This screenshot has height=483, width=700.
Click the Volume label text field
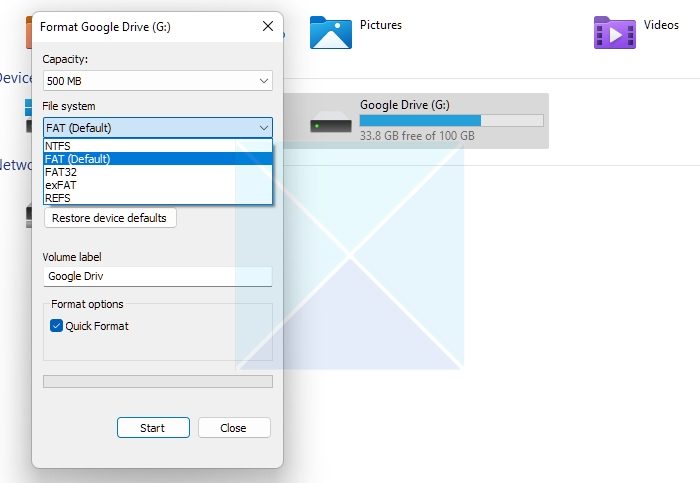pyautogui.click(x=158, y=276)
